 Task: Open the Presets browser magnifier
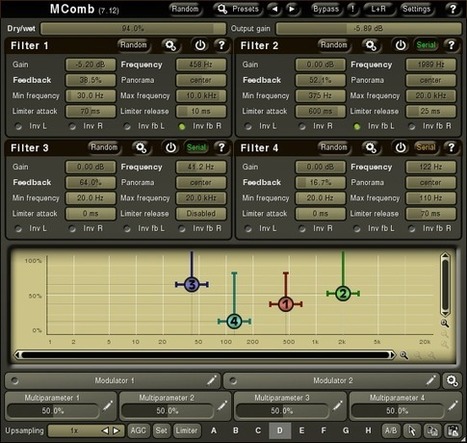pyautogui.click(x=222, y=9)
